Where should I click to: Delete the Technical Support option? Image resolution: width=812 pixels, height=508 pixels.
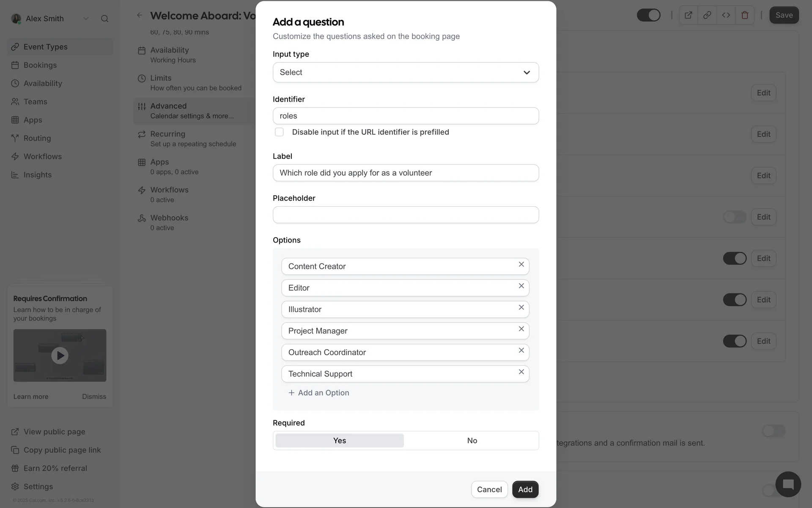pyautogui.click(x=521, y=372)
